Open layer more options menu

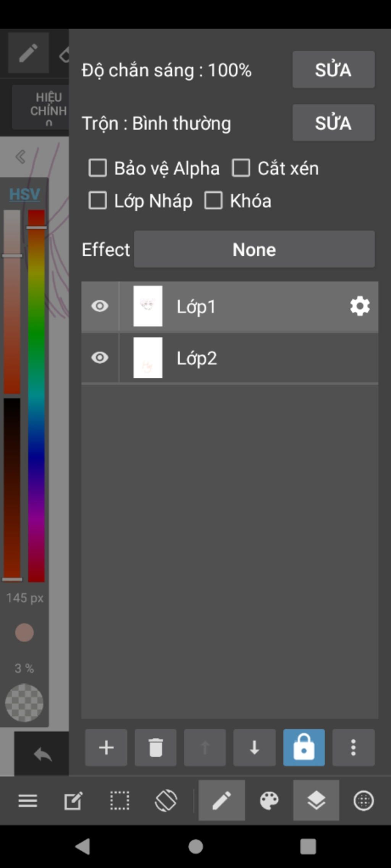click(x=353, y=748)
